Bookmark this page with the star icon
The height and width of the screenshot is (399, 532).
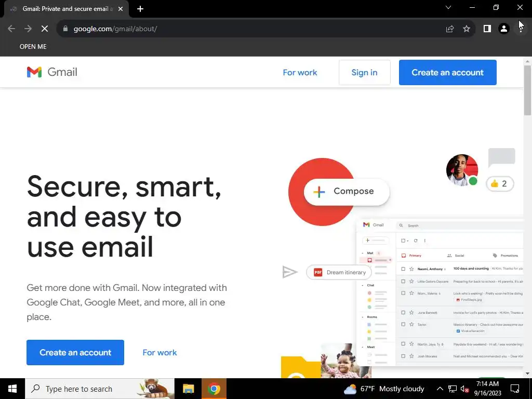click(467, 29)
